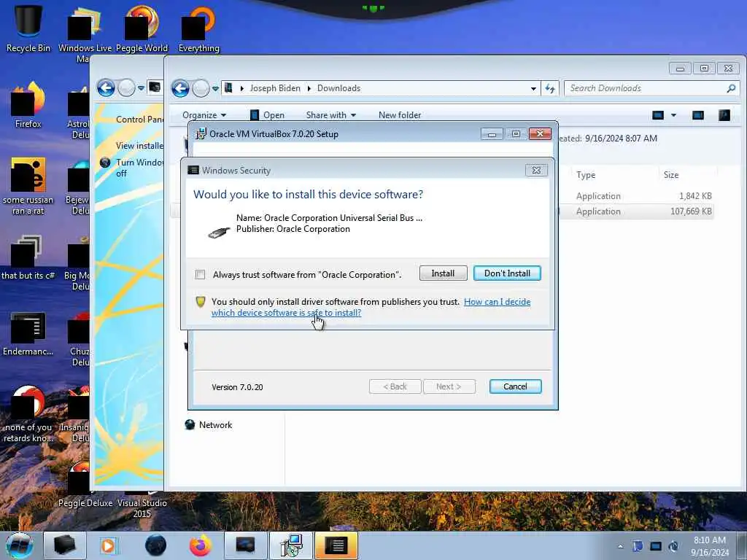Click the Open toolbar item in Explorer
Viewport: 747px width, 560px height.
pos(267,115)
